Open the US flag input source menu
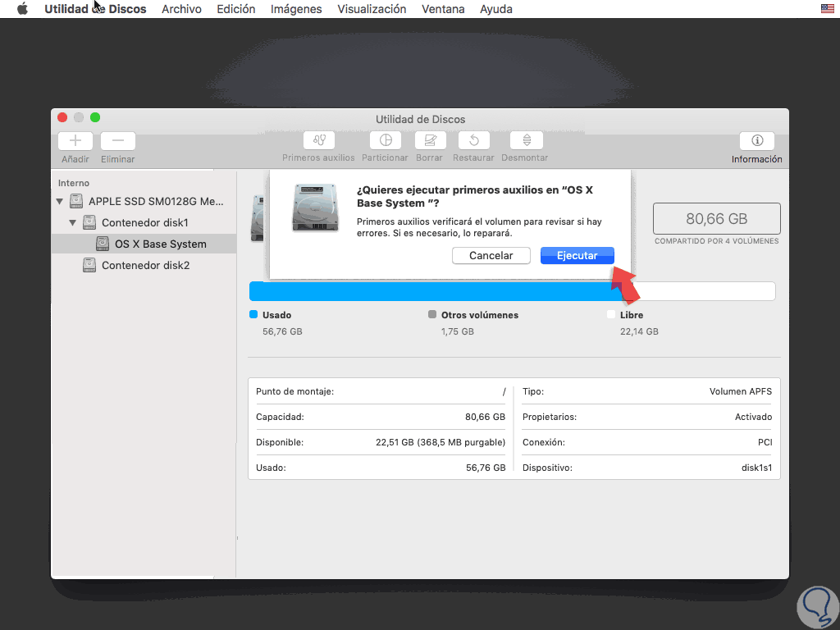Screen dimensions: 840x630 pos(828,8)
